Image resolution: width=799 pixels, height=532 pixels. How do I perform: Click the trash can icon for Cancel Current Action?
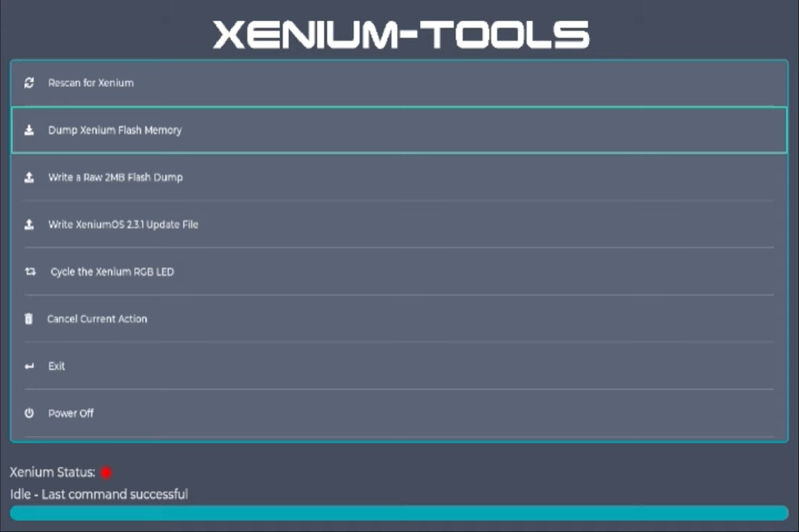pyautogui.click(x=29, y=318)
